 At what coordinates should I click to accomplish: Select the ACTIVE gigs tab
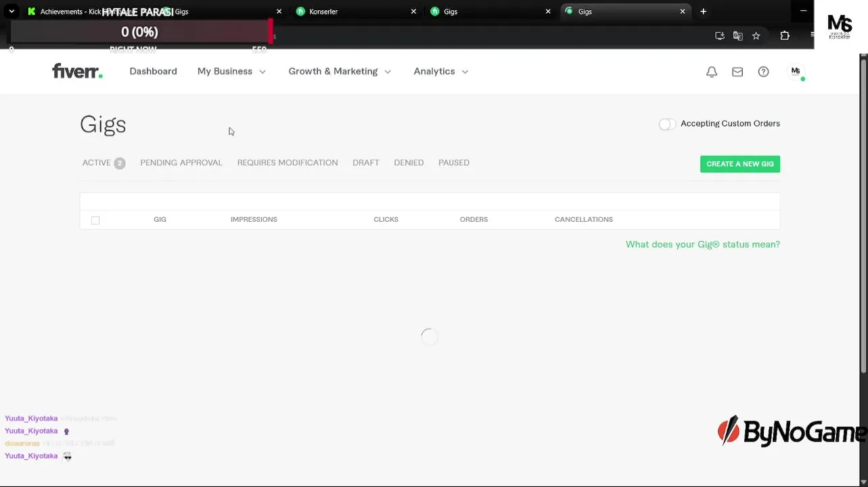[x=104, y=163]
